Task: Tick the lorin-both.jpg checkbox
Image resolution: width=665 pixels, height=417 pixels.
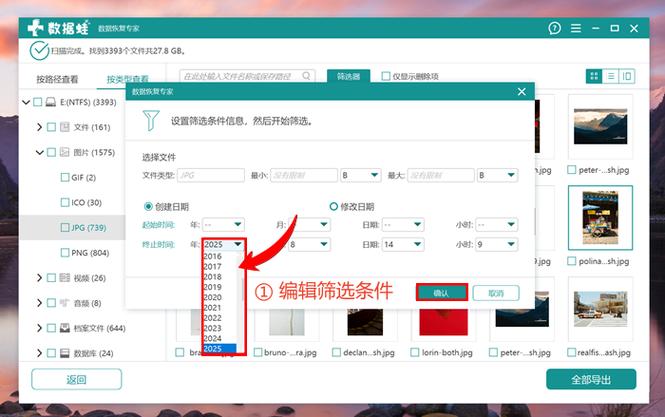Action: click(x=415, y=353)
